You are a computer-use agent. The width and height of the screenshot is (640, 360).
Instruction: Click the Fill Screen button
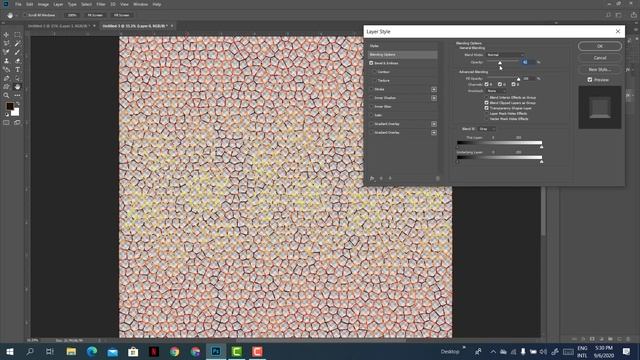click(122, 15)
